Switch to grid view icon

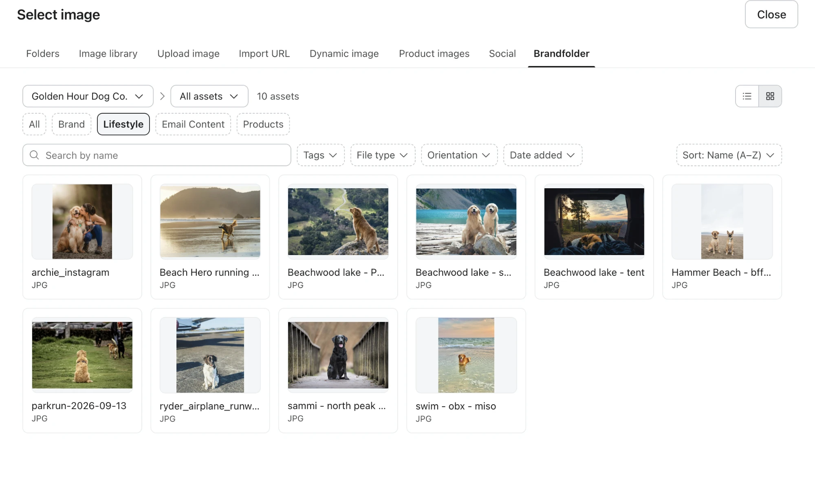pos(770,96)
